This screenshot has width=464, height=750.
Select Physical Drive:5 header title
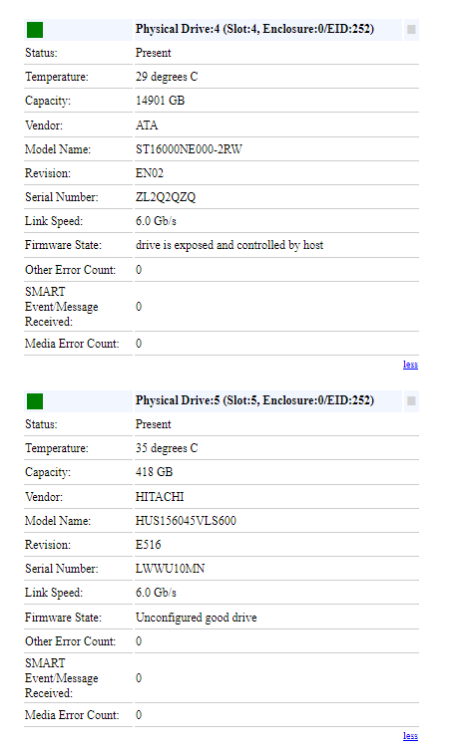point(254,400)
